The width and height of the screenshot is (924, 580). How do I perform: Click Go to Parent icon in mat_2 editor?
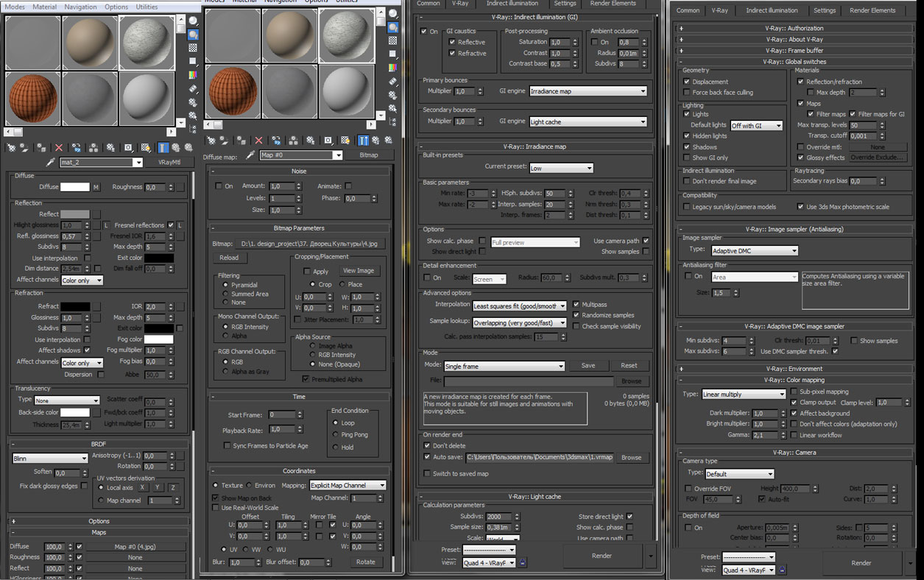click(176, 148)
